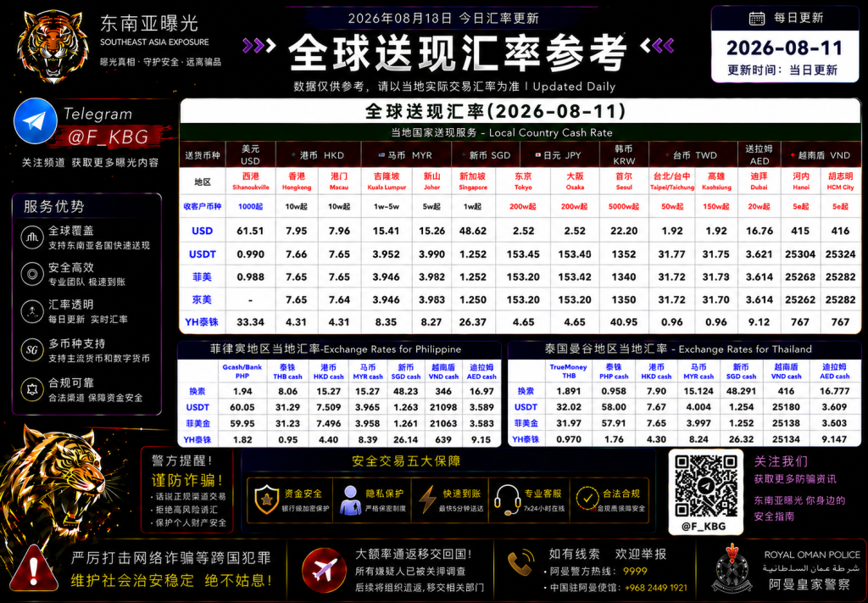Select the 胡志明 HCM City region header
The width and height of the screenshot is (868, 603).
coord(840,181)
